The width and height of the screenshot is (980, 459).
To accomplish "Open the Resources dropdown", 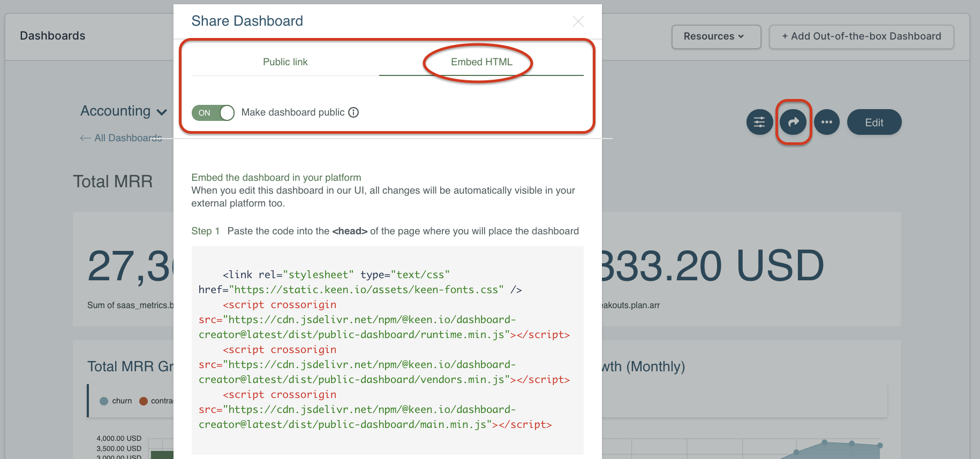I will pos(715,36).
